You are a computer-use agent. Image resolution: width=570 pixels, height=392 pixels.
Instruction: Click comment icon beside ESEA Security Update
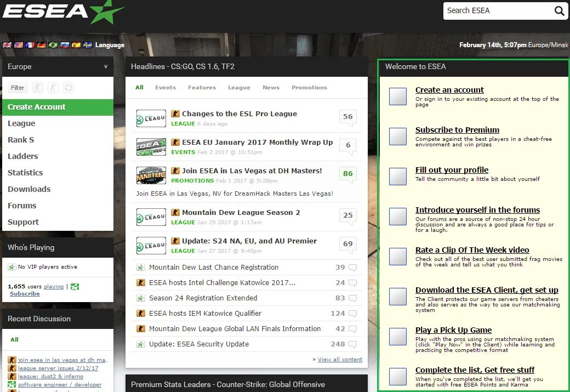coord(352,344)
